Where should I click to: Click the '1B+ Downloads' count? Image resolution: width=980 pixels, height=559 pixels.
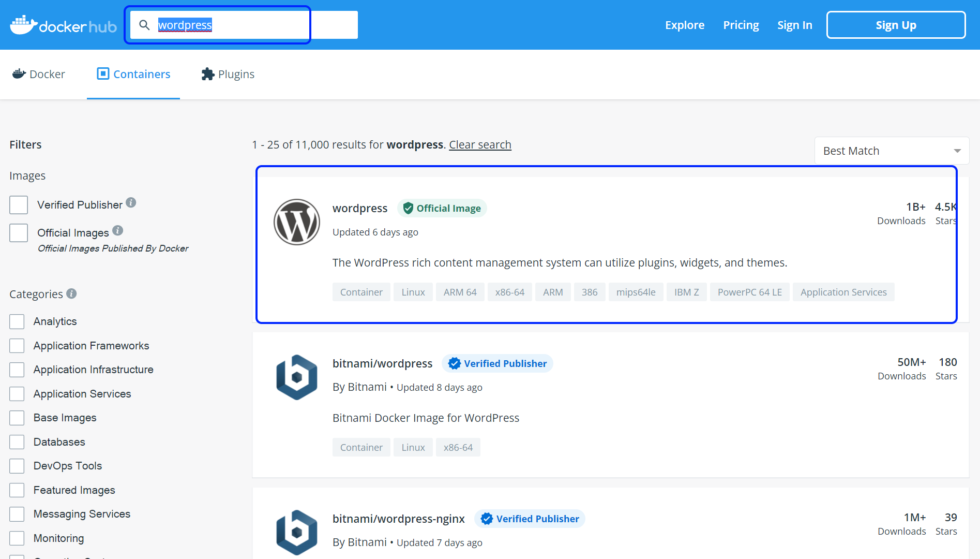[901, 213]
